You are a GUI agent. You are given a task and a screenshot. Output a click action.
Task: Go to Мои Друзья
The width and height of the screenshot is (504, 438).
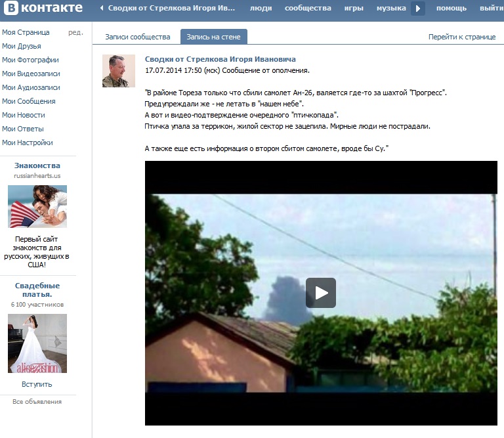point(22,46)
